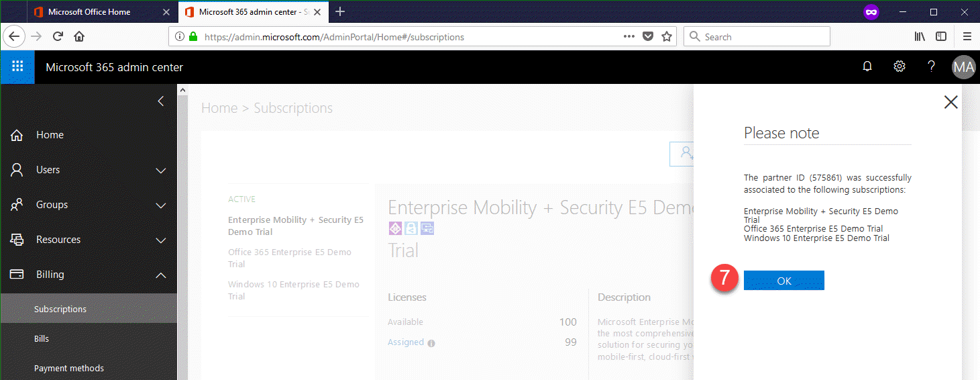
Task: Open the browser home page
Action: 79,36
